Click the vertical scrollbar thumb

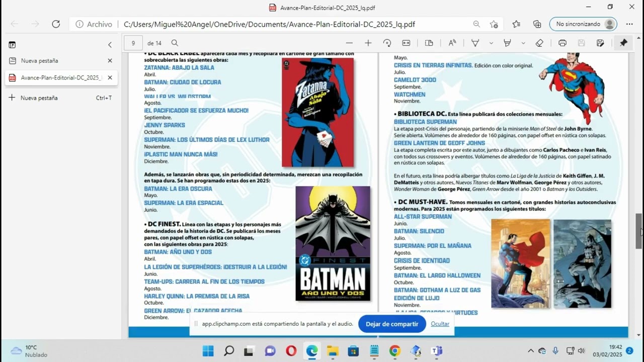click(x=638, y=231)
